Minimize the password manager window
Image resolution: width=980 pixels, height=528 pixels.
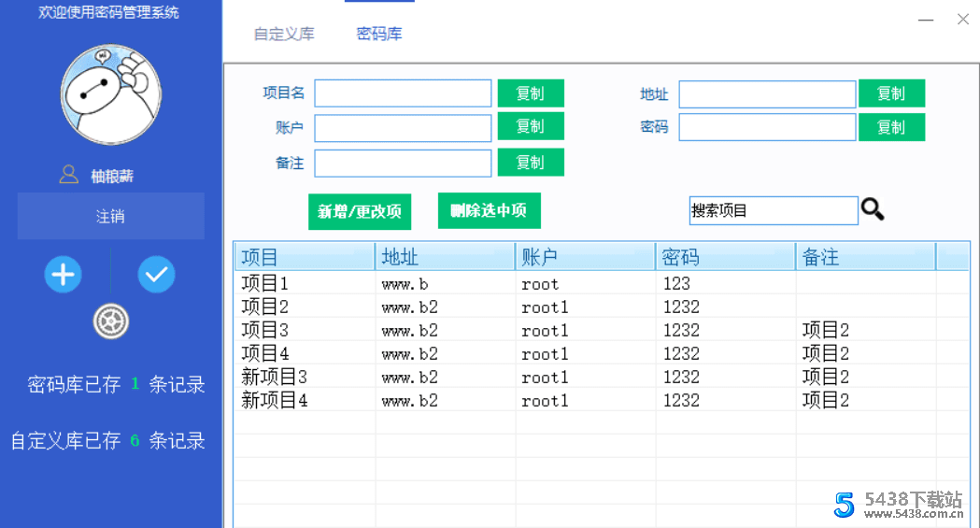[926, 20]
